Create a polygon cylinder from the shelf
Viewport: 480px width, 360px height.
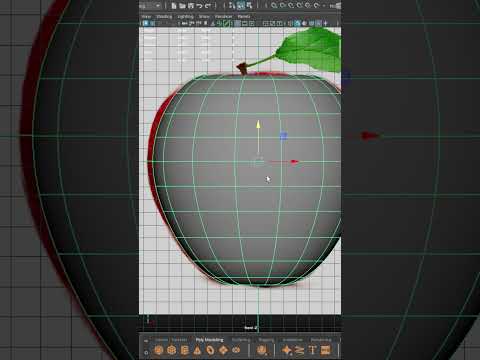tap(184, 350)
